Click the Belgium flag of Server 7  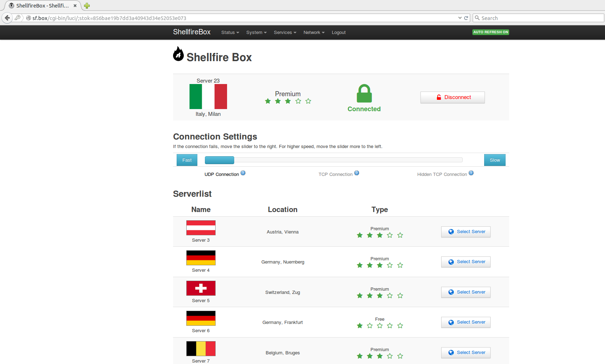point(201,349)
